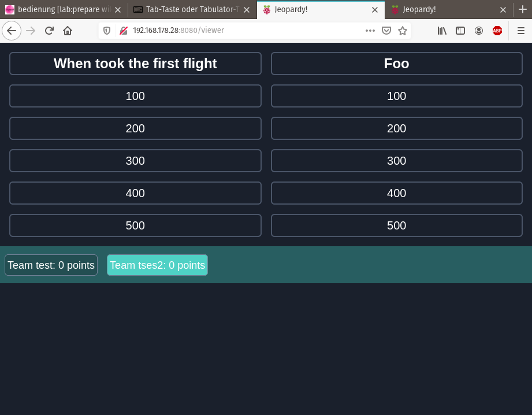Open the Firefox hamburger menu

(x=521, y=31)
